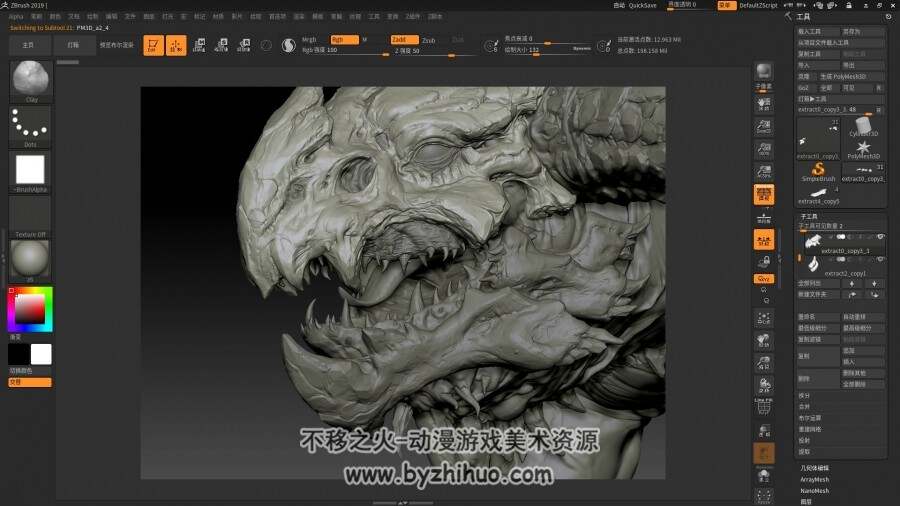Click the right-shelf Move view icon
This screenshot has width=900, height=506.
pyautogui.click(x=764, y=341)
